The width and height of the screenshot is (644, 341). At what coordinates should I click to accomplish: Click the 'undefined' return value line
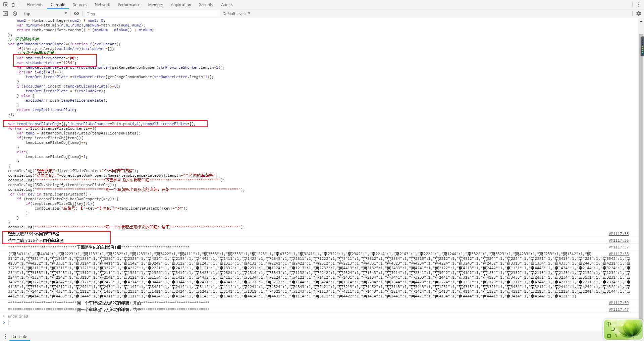[18, 316]
